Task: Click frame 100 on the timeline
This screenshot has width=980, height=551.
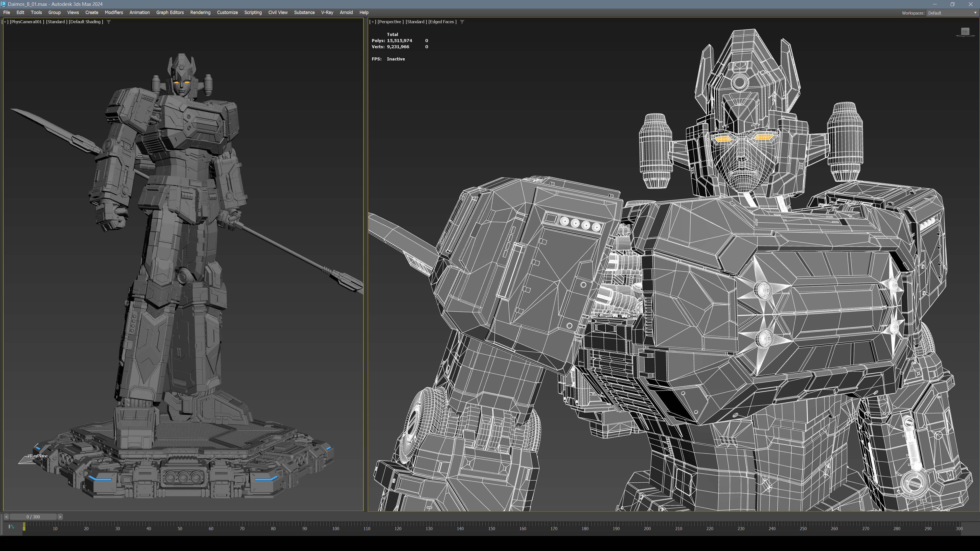Action: 336,529
